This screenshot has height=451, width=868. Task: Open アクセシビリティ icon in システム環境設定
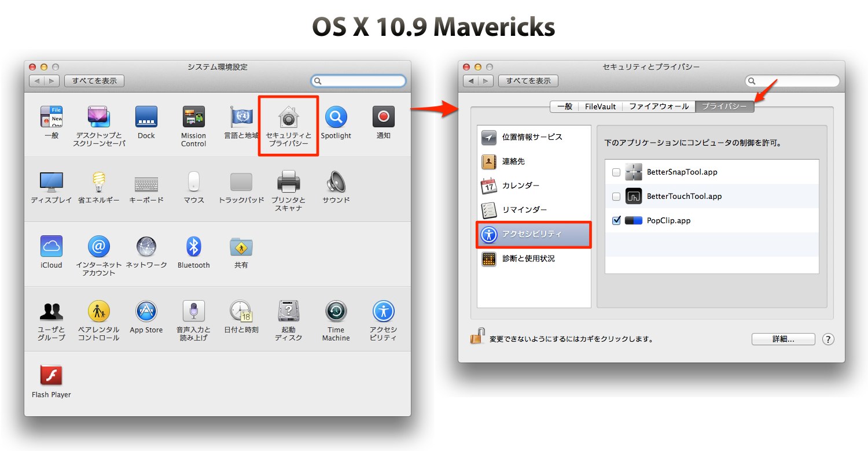pyautogui.click(x=383, y=312)
